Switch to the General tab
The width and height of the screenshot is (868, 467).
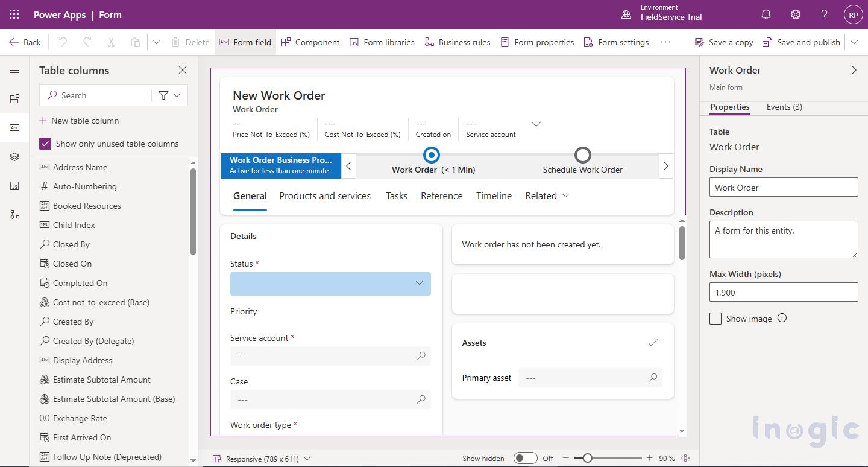[250, 195]
